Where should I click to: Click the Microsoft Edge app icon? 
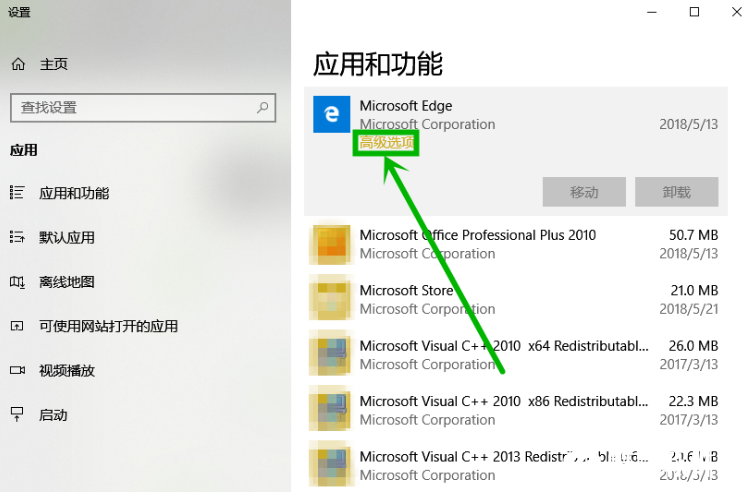(330, 115)
